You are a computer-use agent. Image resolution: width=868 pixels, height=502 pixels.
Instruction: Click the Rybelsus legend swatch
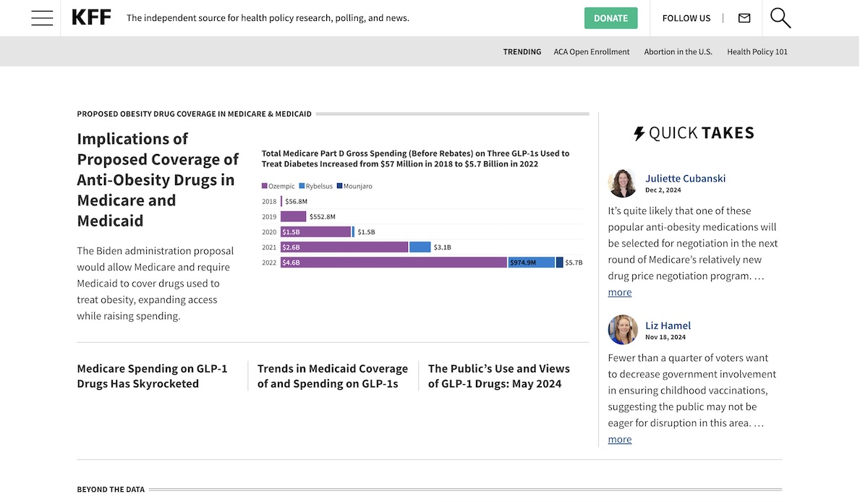click(x=302, y=187)
